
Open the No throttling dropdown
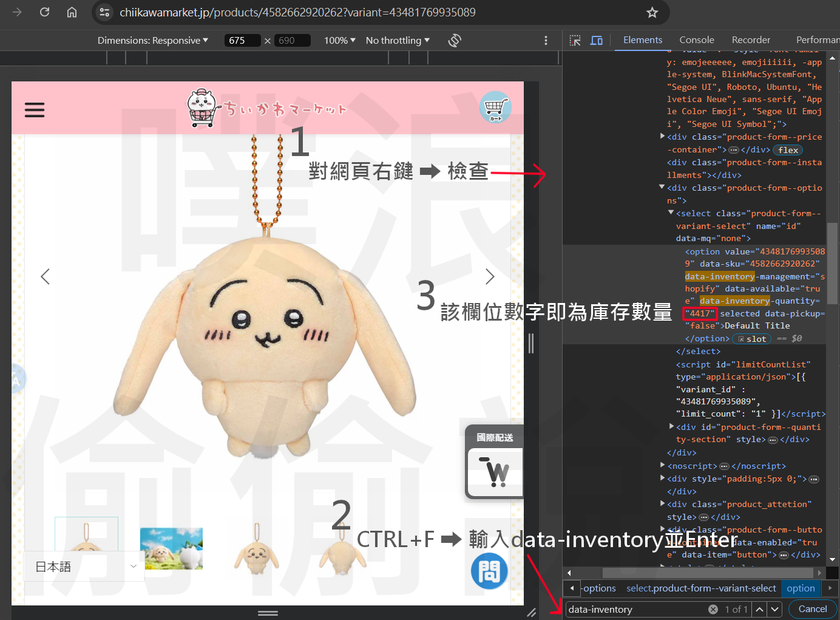[398, 40]
